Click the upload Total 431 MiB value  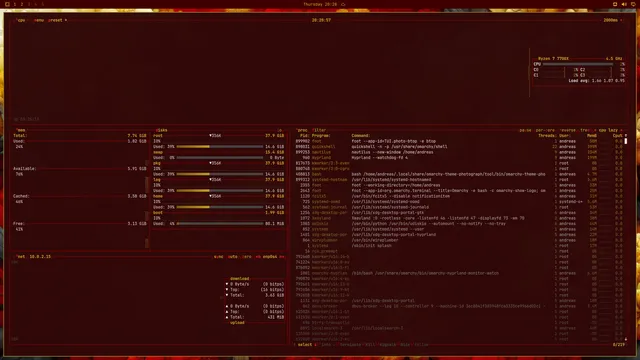(276, 317)
